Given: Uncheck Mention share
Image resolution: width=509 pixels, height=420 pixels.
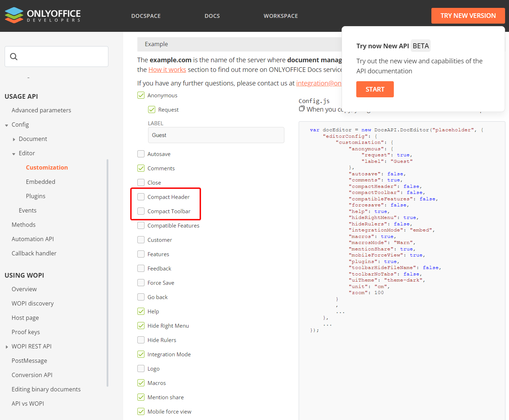Looking at the screenshot, I should (141, 397).
